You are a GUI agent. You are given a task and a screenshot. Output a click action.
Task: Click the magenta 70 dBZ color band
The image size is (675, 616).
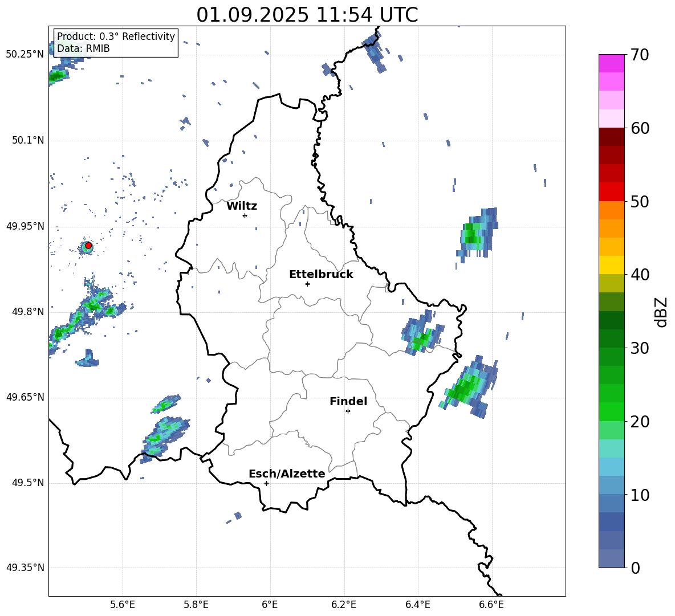point(611,64)
